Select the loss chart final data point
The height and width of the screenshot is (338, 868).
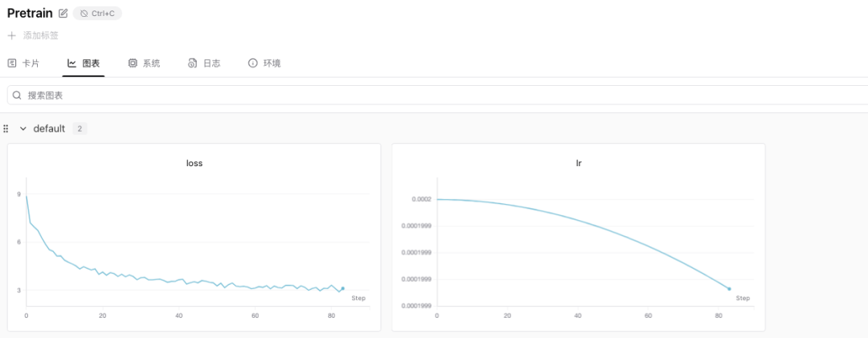[x=342, y=288]
